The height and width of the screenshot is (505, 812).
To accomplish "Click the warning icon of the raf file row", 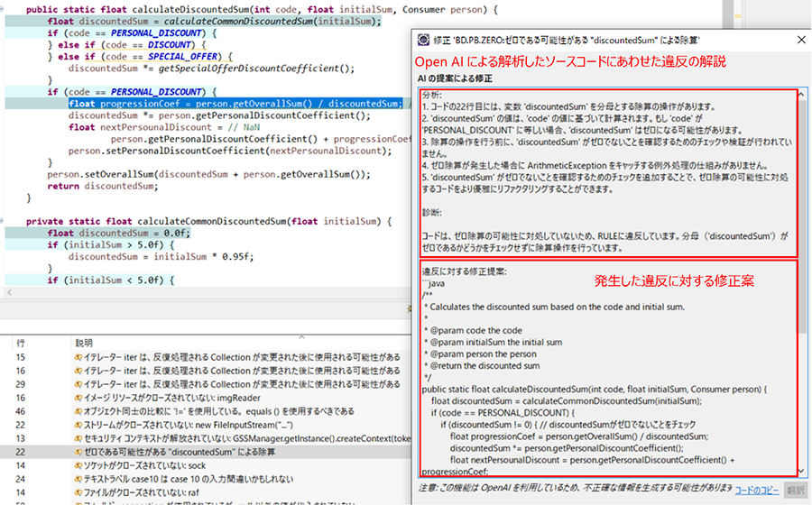I will [78, 492].
